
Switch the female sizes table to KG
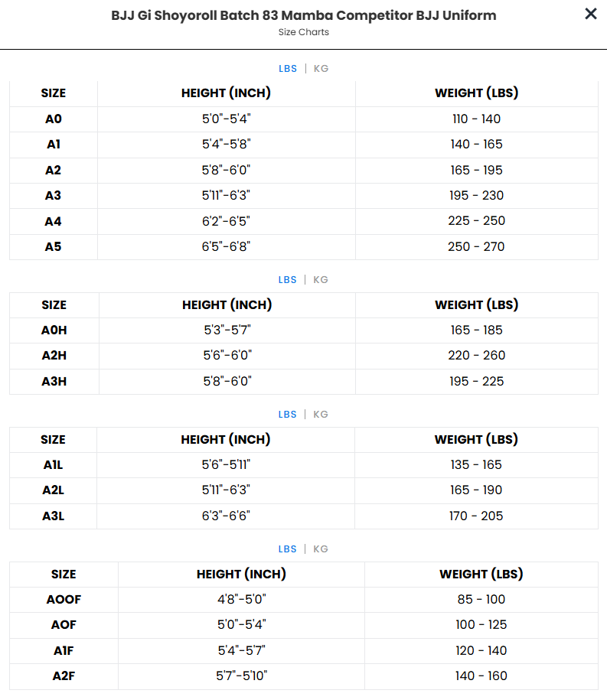(x=321, y=549)
